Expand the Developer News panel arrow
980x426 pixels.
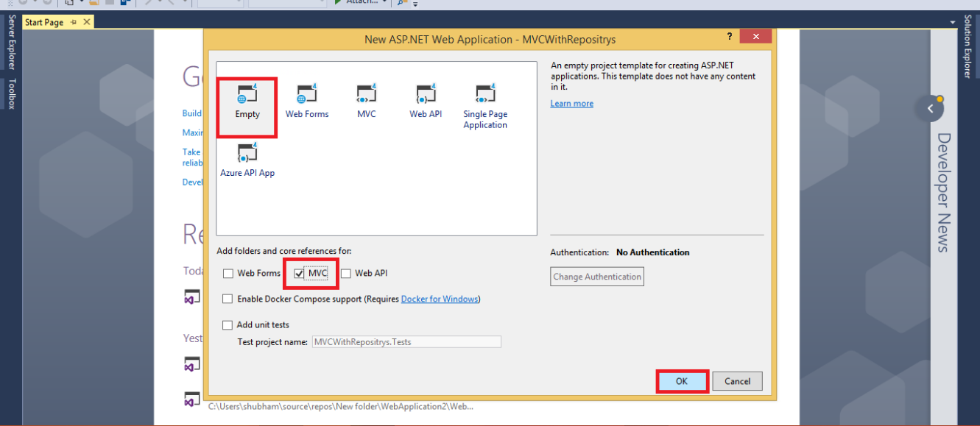pyautogui.click(x=930, y=109)
